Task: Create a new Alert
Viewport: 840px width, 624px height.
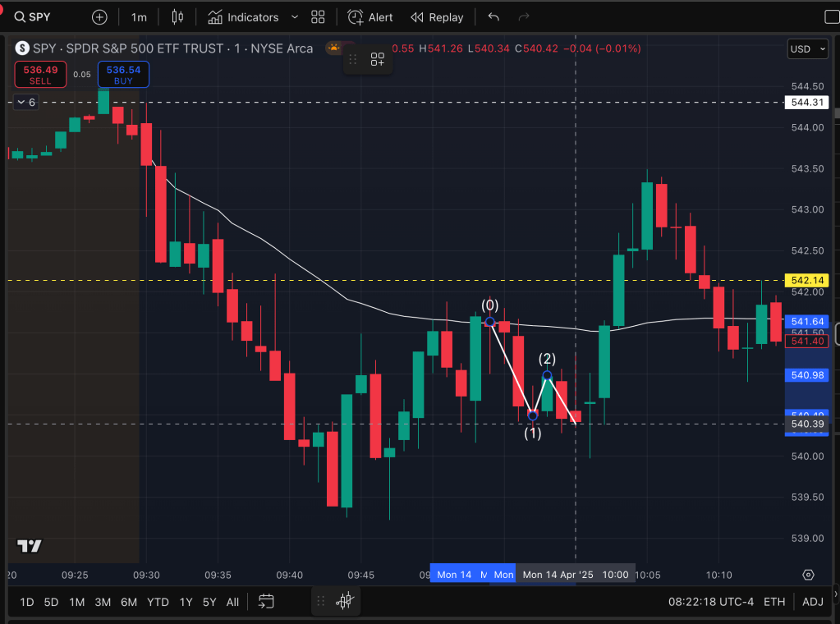Action: [370, 17]
